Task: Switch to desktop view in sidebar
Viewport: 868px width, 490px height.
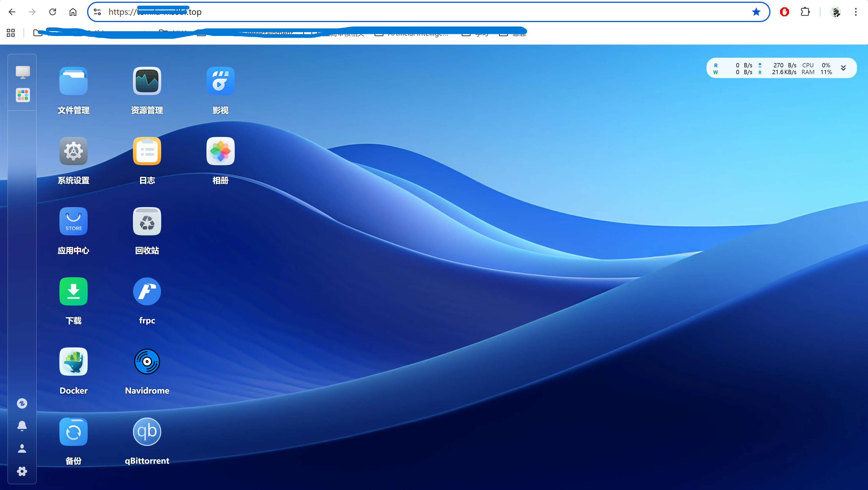Action: point(23,72)
